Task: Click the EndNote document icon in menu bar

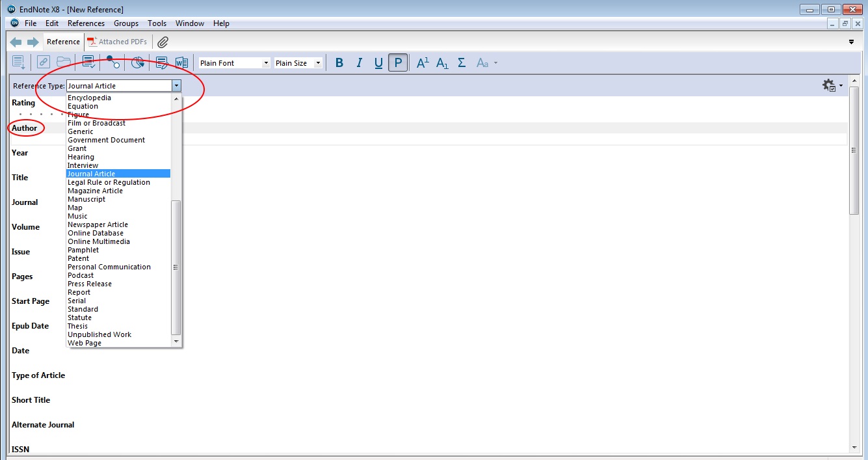Action: [14, 23]
